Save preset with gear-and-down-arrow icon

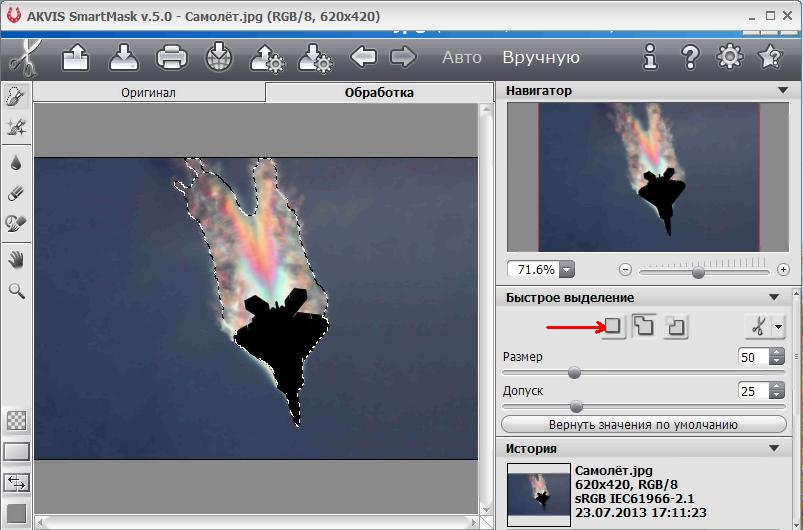(x=315, y=58)
